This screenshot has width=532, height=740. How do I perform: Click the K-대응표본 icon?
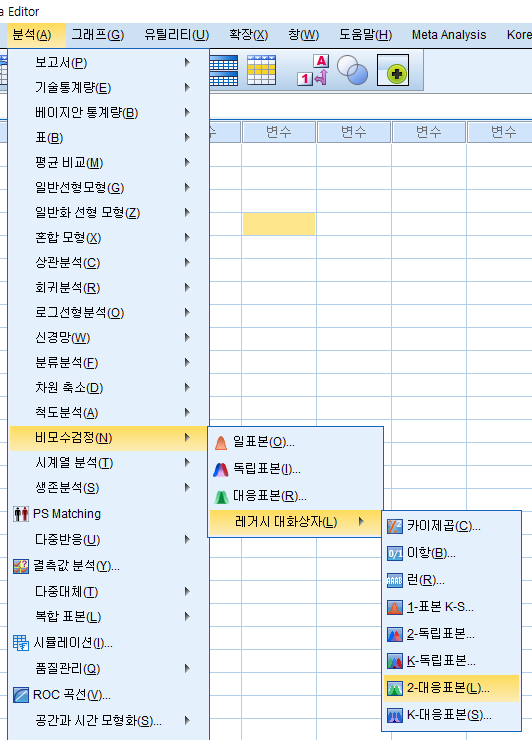coord(395,715)
